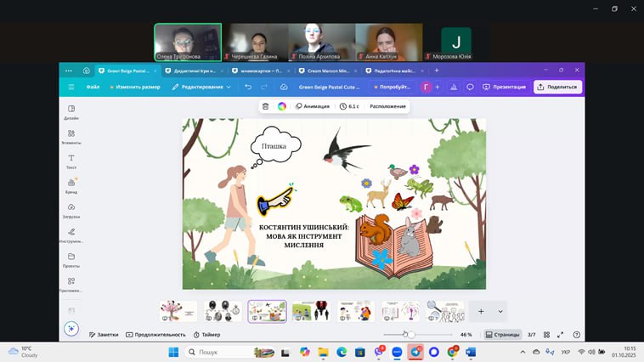
Task: Switch to the мнемокартки tab
Action: [261, 71]
